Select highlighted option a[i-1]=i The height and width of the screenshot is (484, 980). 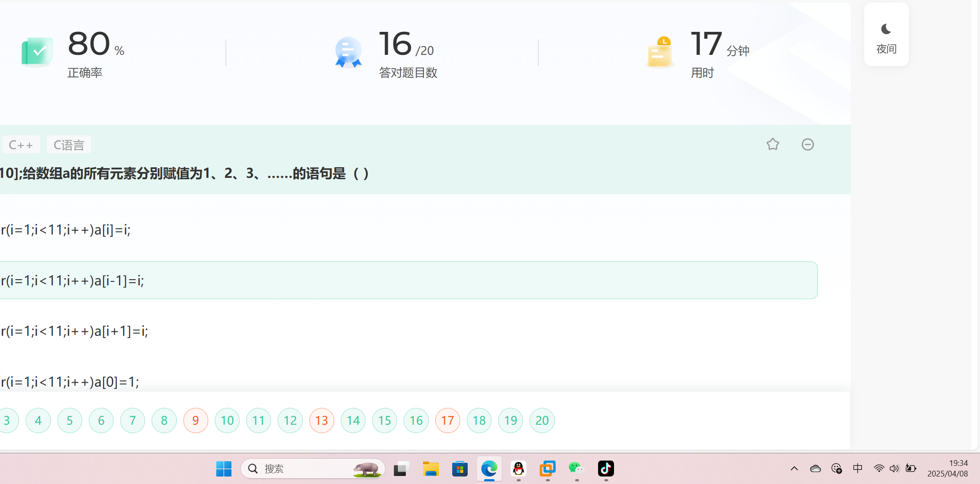coord(73,280)
